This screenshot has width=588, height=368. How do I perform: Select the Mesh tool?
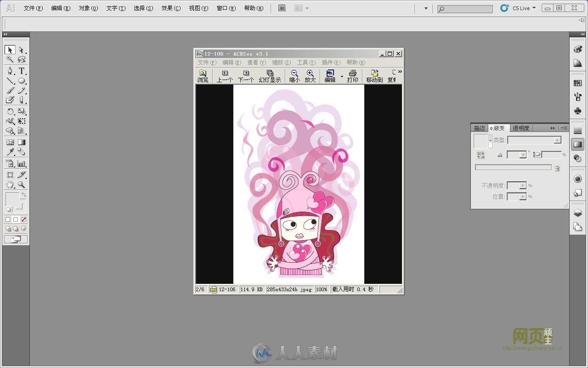coord(10,142)
